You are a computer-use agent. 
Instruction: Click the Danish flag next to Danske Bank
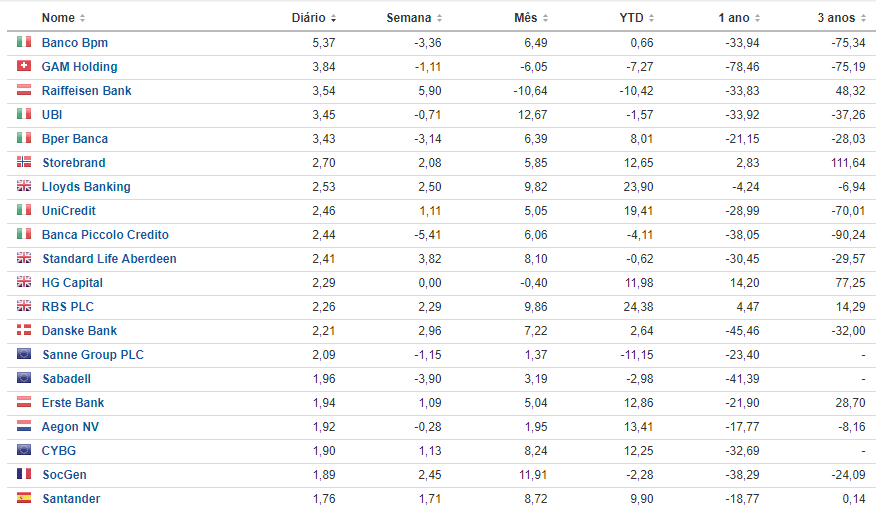point(23,330)
